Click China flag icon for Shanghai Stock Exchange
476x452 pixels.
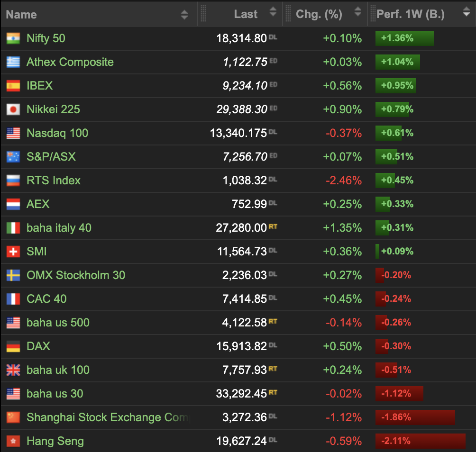[13, 417]
